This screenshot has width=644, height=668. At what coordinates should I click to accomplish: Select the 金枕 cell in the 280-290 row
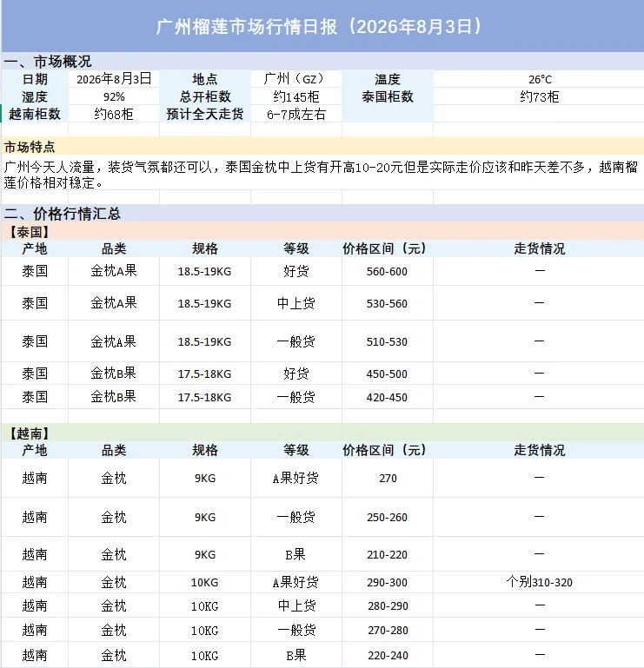click(x=114, y=605)
